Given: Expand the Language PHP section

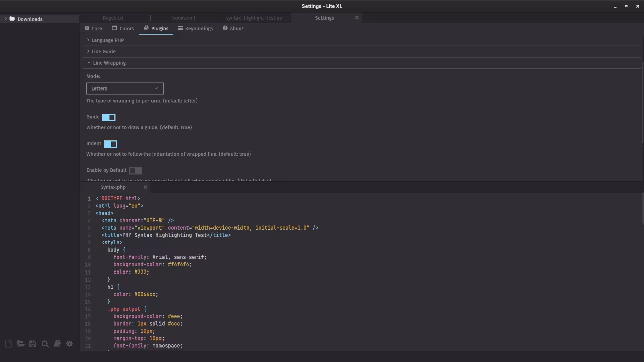Looking at the screenshot, I should pos(107,40).
